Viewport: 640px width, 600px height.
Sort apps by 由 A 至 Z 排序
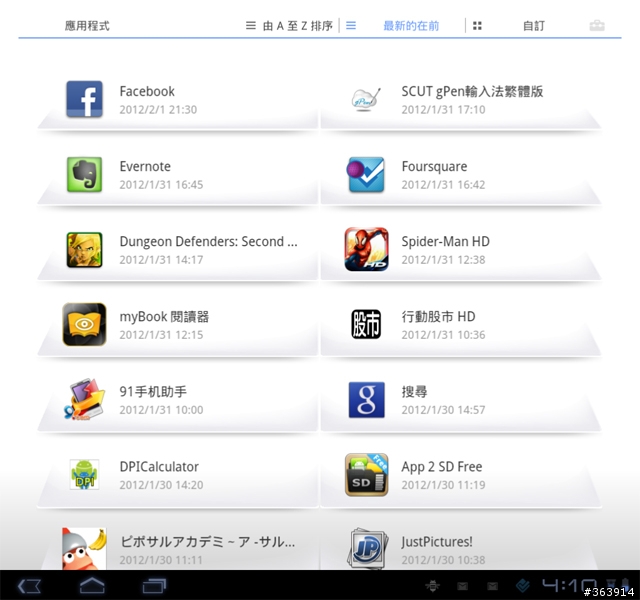[298, 26]
